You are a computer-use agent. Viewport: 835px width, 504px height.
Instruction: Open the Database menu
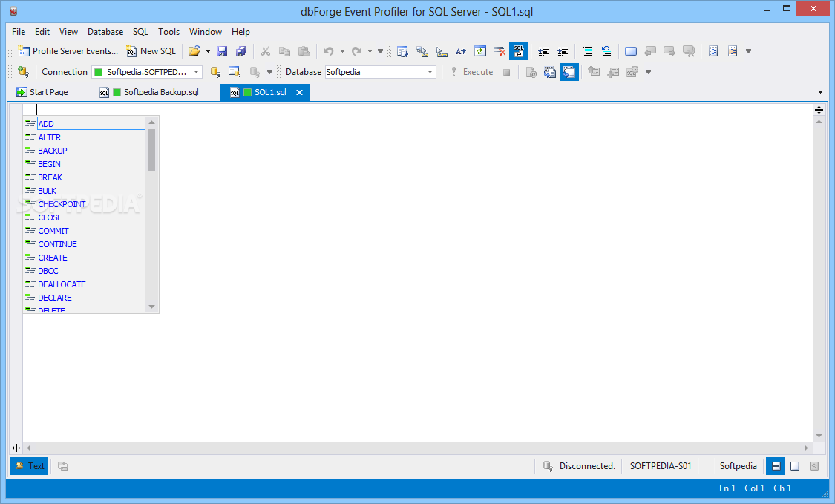coord(105,32)
